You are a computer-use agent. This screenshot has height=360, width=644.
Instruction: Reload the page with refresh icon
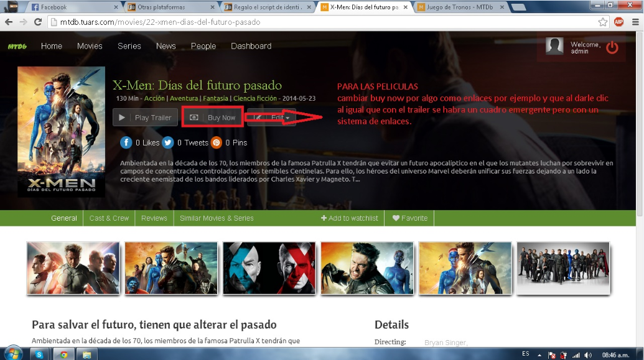click(38, 22)
